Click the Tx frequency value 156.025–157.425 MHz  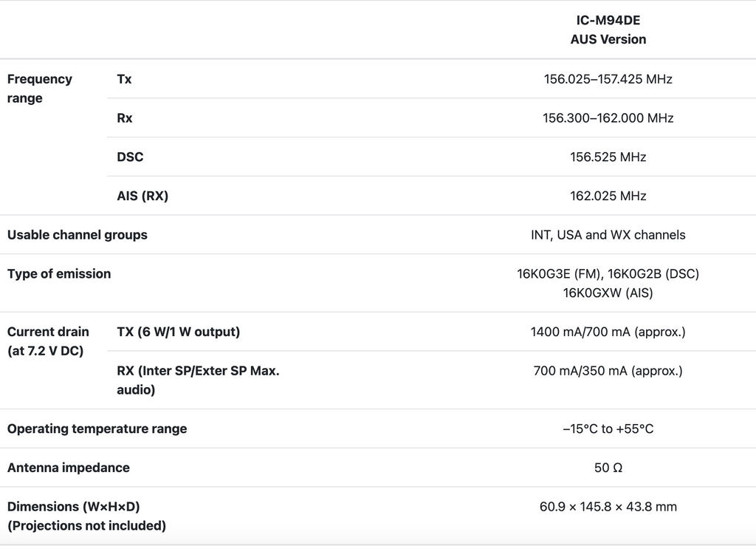608,79
